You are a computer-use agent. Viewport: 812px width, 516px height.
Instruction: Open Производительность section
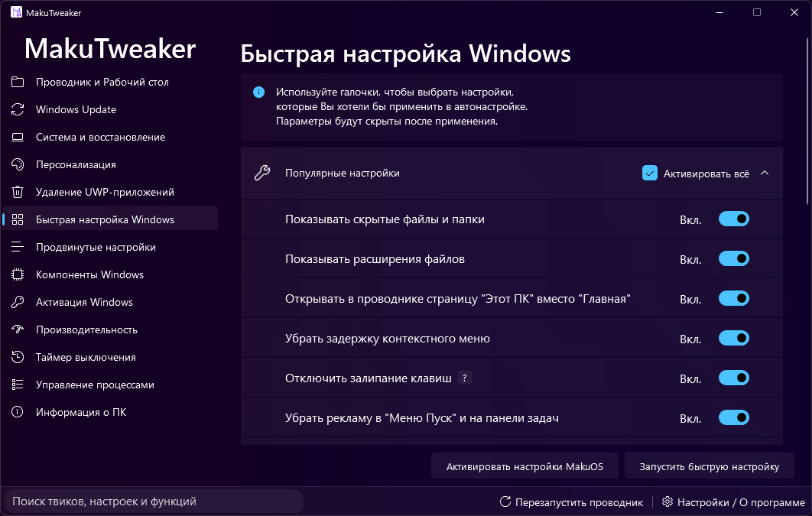click(110, 329)
